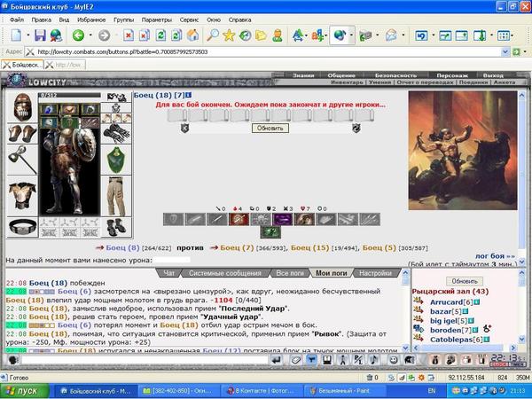Image resolution: width=532 pixels, height=399 pixels.
Task: Click the fantasy warrior painting image
Action: (463, 151)
